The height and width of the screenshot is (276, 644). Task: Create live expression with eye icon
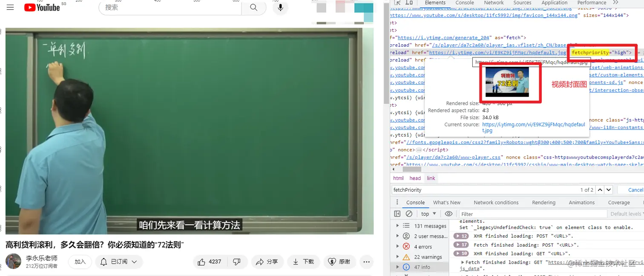coord(448,214)
